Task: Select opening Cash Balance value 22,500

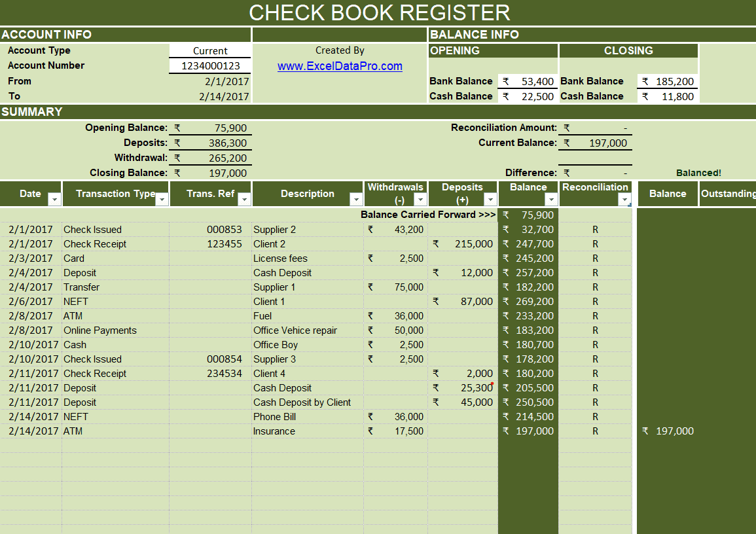Action: [528, 96]
